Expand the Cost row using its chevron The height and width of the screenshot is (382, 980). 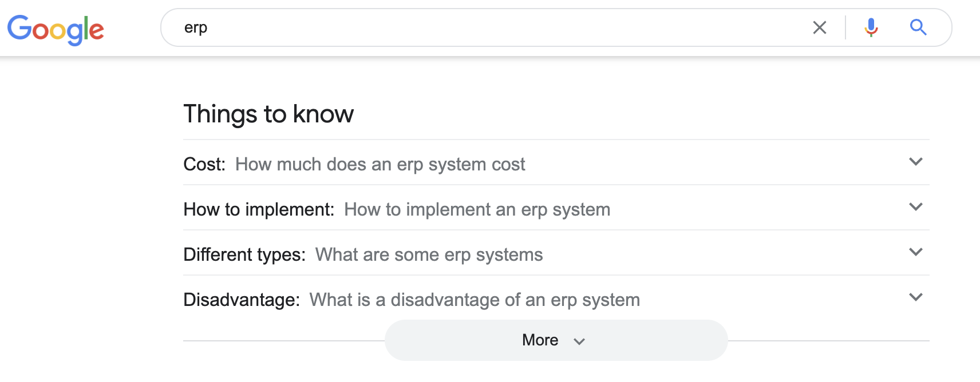[x=915, y=162]
